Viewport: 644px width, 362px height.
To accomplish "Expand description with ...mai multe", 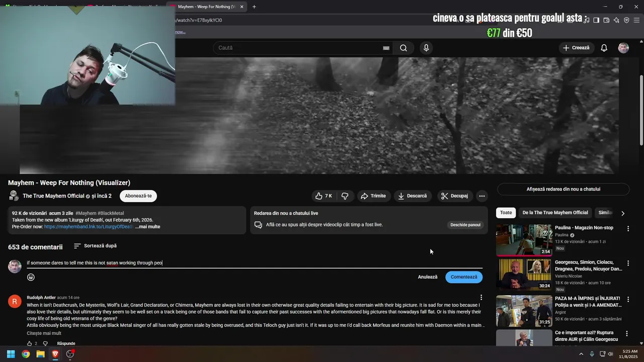I will 147,227.
